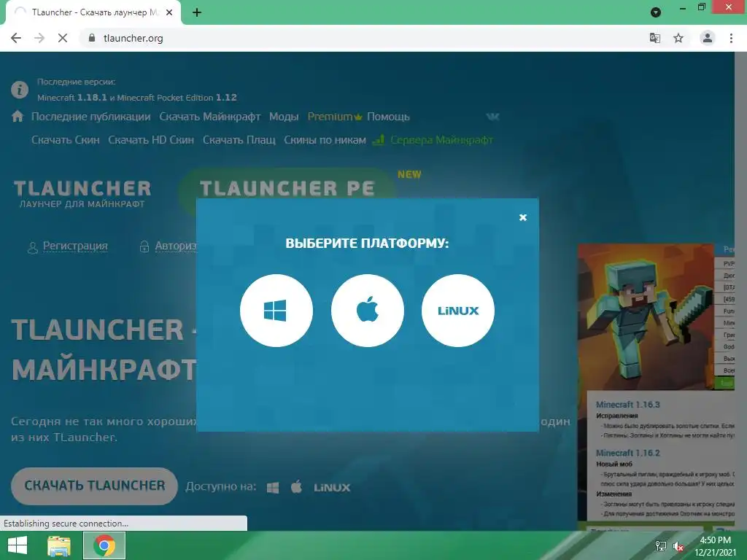Open the Chrome profile menu
The image size is (747, 560).
[708, 38]
